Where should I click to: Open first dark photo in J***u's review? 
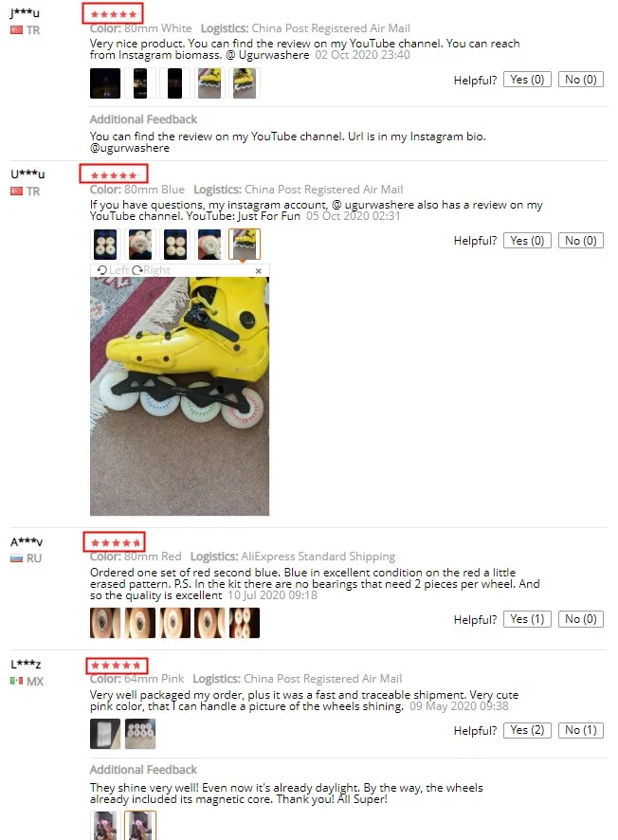pos(105,83)
